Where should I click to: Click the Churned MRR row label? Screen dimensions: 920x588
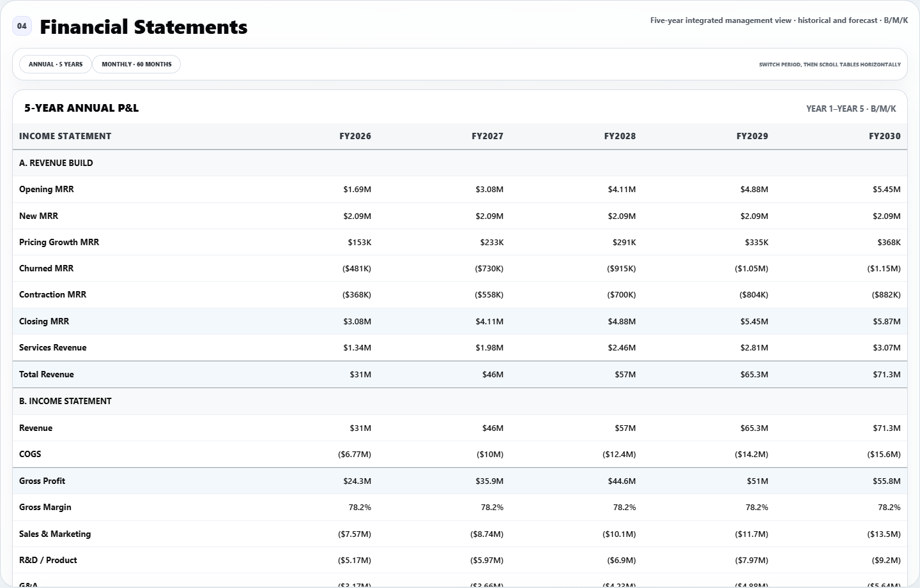click(x=46, y=268)
